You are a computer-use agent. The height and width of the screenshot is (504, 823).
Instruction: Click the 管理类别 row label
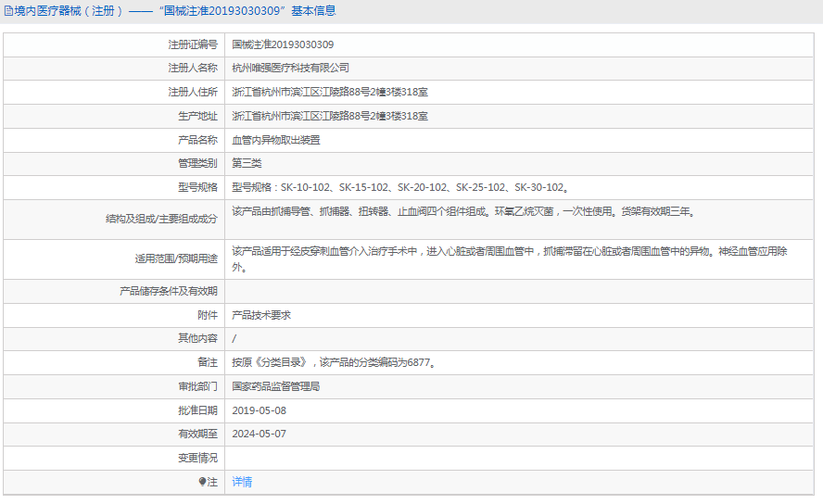coord(197,163)
